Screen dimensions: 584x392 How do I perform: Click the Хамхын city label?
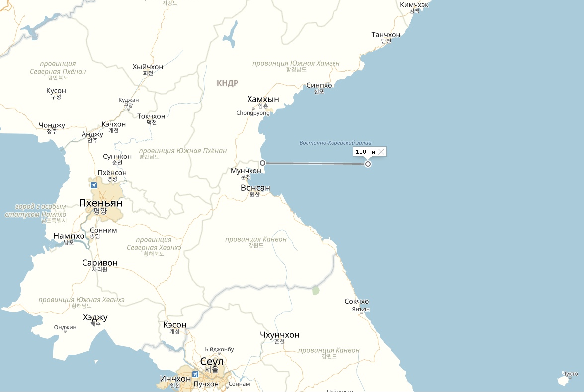pos(263,99)
